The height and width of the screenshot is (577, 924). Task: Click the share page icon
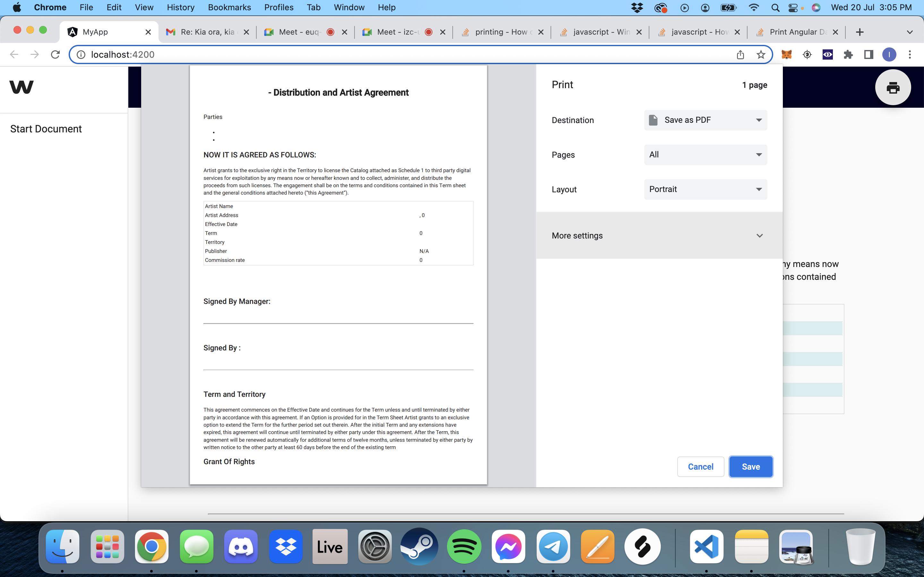tap(740, 54)
